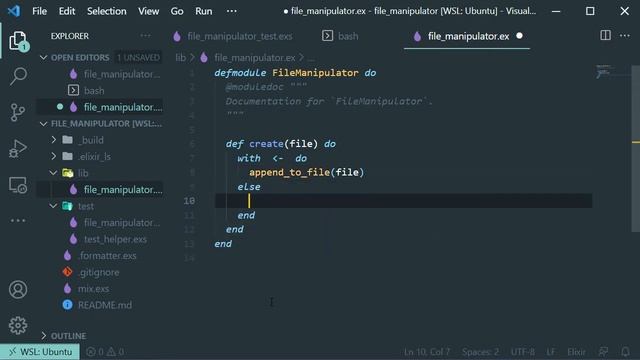
Task: Open the WSL: Ubuntu remote indicator
Action: 40,351
